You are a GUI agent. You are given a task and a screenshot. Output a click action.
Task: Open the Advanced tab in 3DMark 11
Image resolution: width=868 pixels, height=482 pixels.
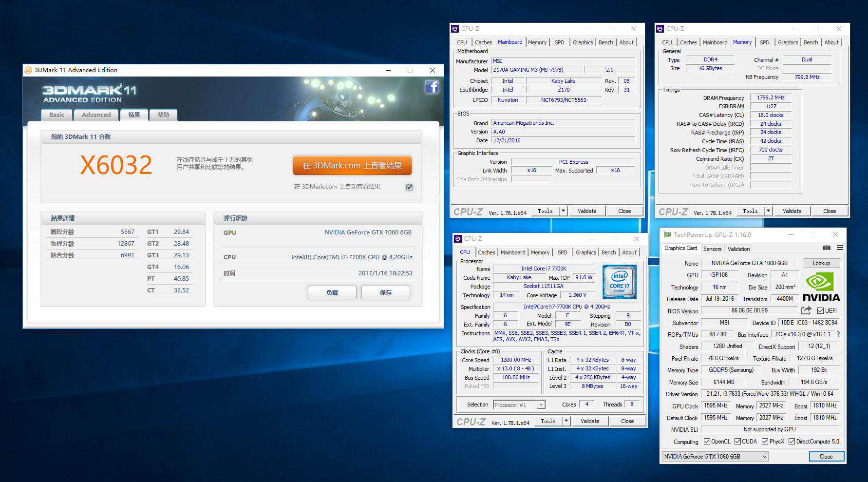[96, 115]
